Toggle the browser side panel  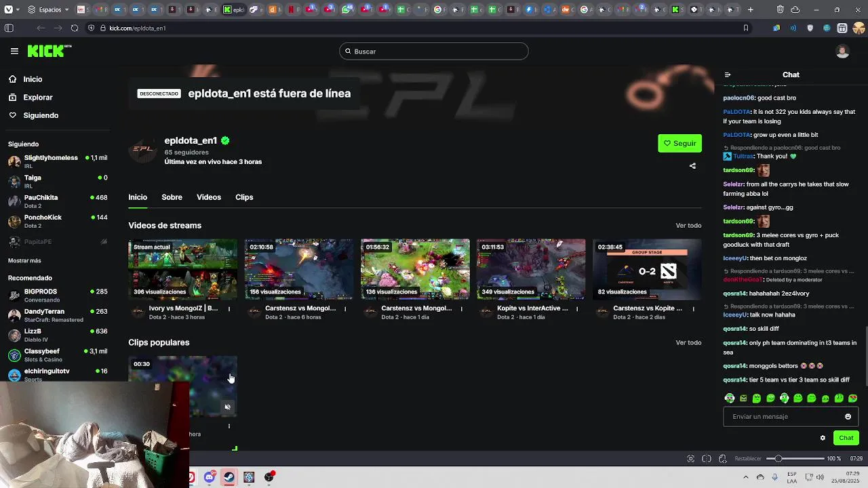click(9, 28)
